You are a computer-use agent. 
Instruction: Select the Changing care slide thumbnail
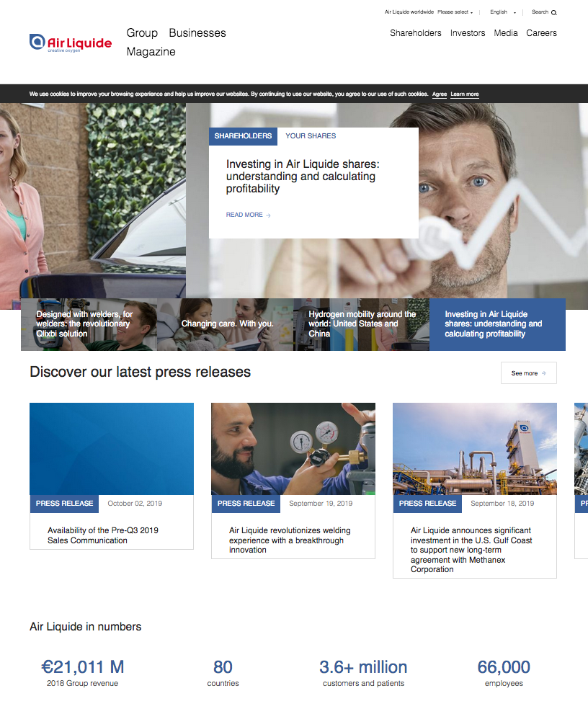point(226,324)
